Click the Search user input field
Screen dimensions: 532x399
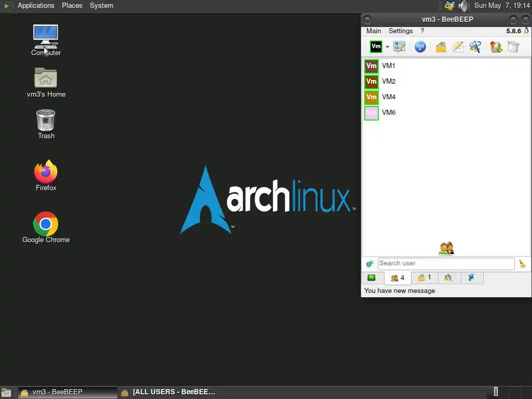446,263
